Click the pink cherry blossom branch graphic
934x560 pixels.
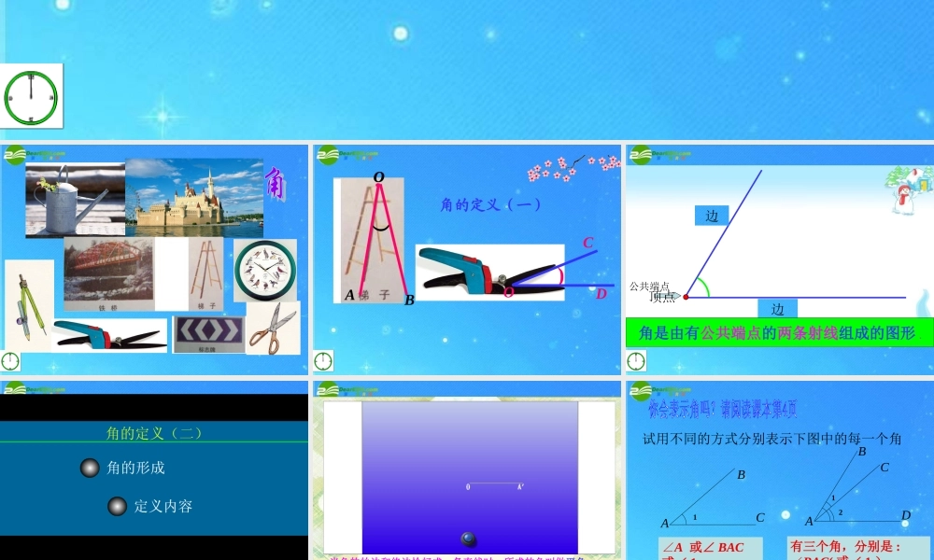click(x=573, y=166)
